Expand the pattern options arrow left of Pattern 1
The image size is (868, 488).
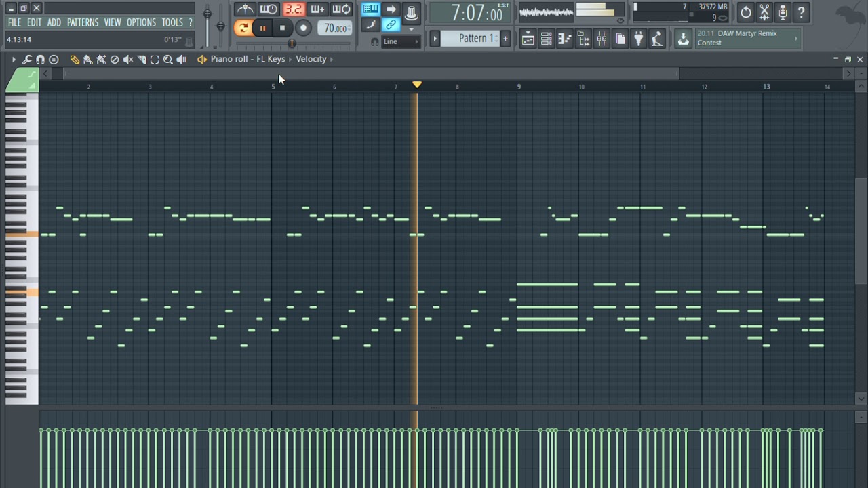point(435,39)
